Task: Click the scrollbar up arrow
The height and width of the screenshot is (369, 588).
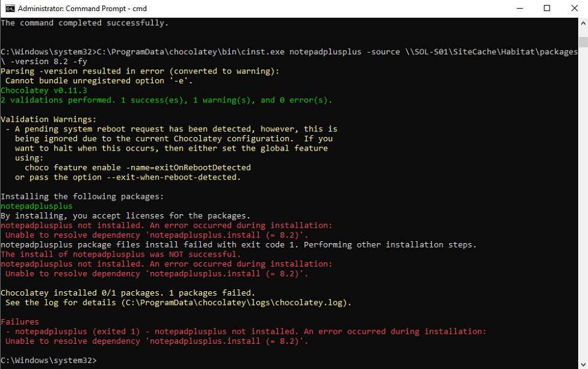Action: point(583,23)
